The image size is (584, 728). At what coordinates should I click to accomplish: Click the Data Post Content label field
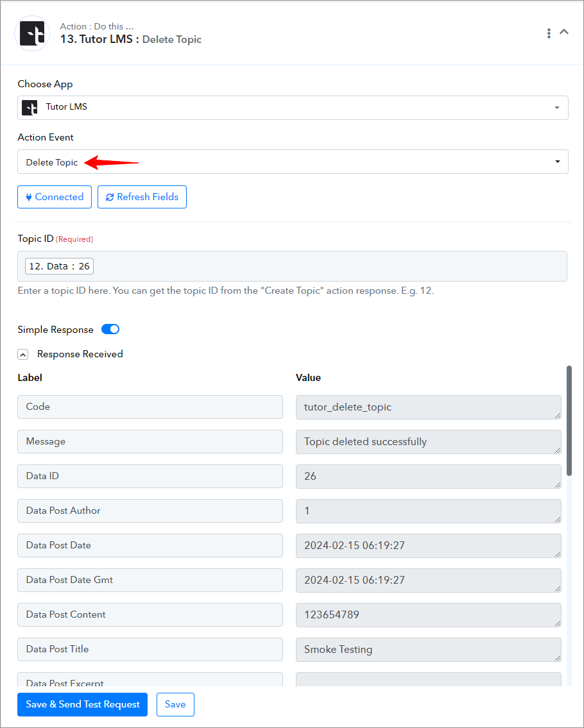coord(150,614)
